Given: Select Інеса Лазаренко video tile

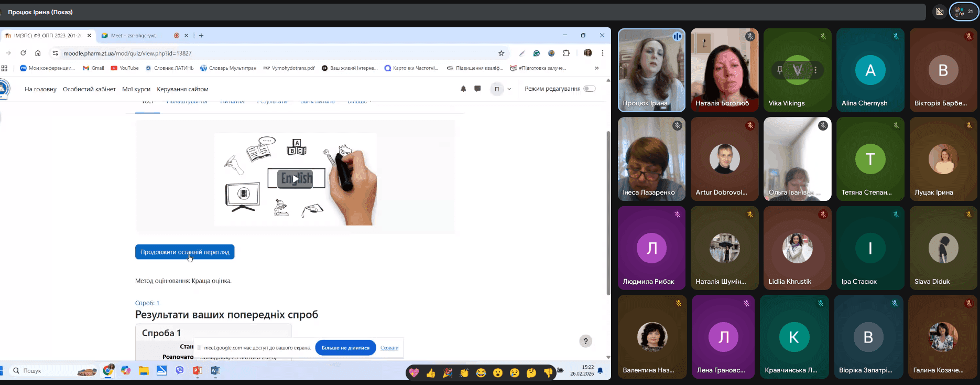Looking at the screenshot, I should tap(651, 159).
